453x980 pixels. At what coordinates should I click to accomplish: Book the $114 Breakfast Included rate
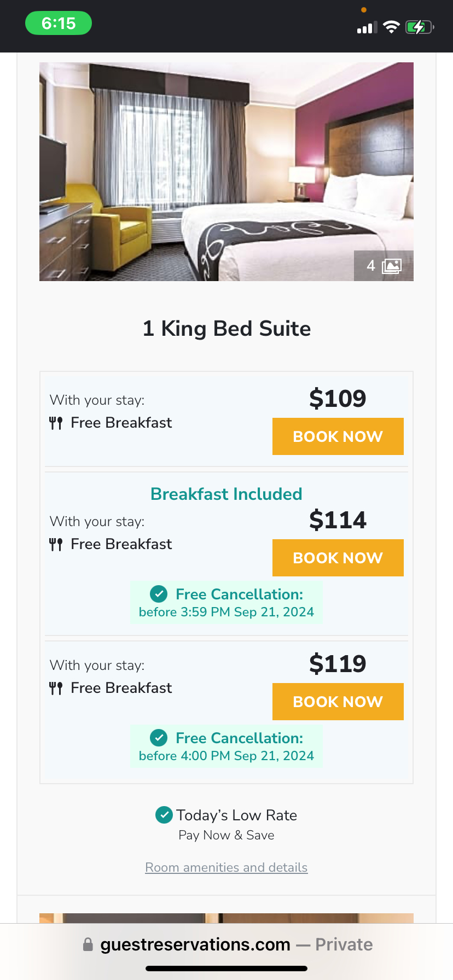tap(338, 557)
